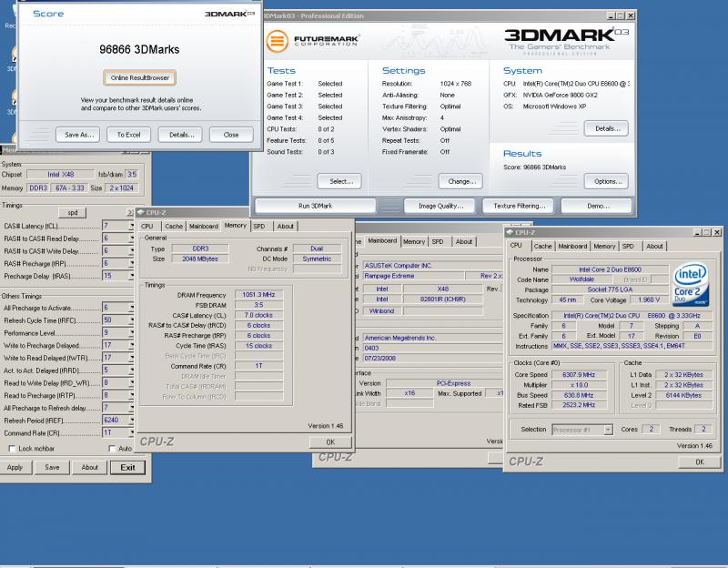Click the Futuremark orange logo icon

(x=278, y=41)
